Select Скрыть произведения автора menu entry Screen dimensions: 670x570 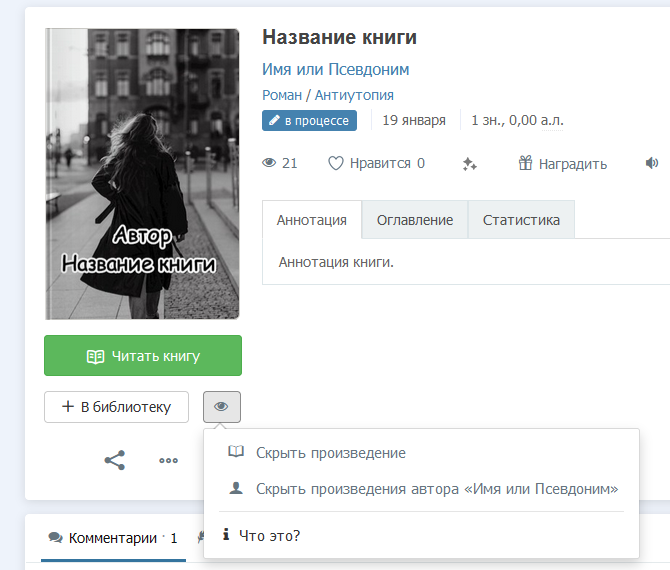pos(436,489)
